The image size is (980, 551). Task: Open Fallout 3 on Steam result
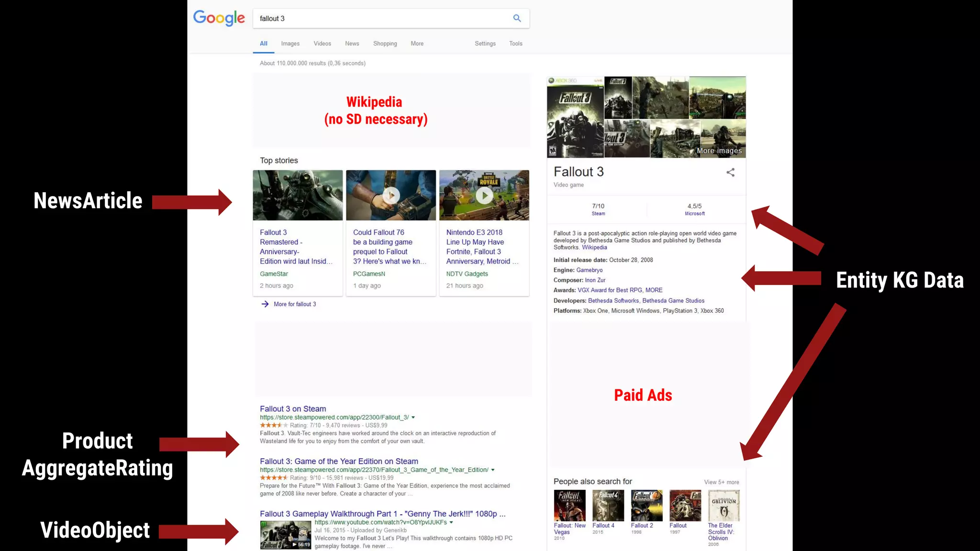tap(293, 409)
